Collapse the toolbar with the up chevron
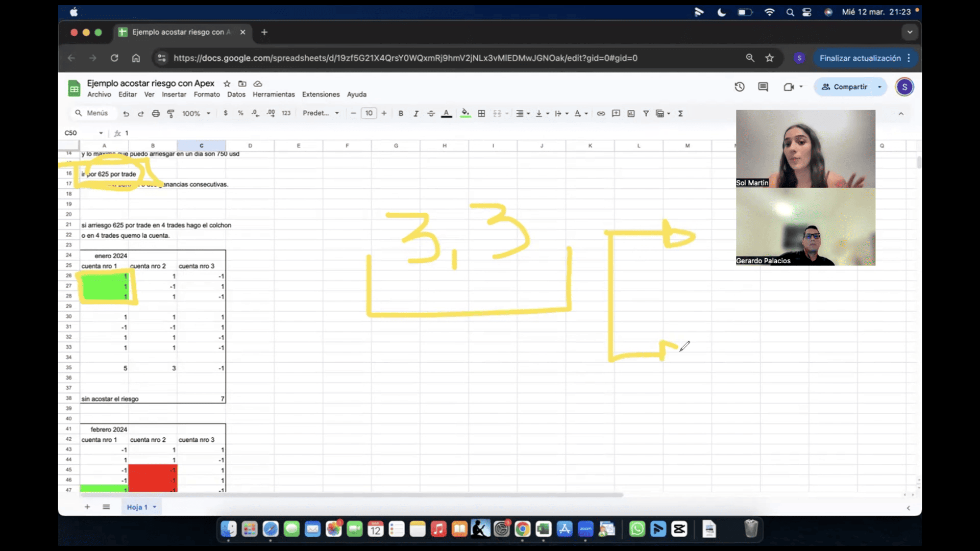 coord(901,114)
